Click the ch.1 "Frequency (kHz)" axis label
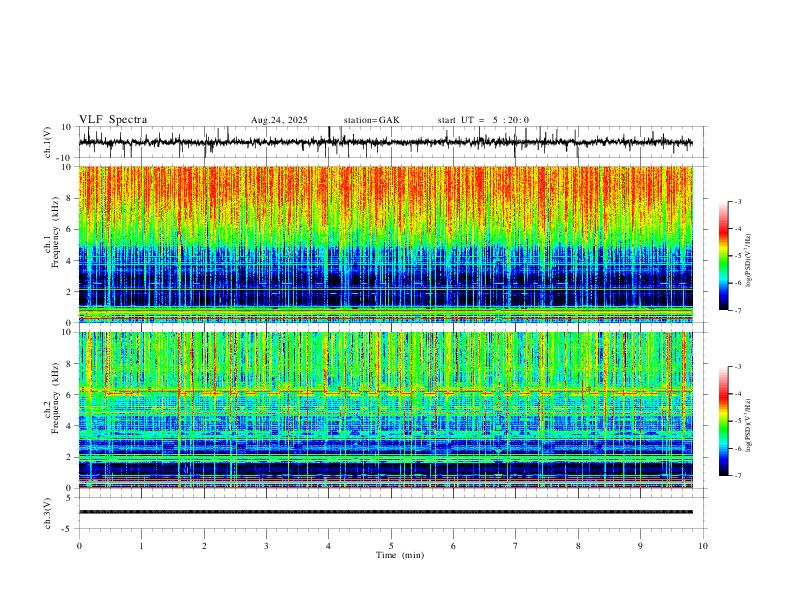 pyautogui.click(x=55, y=231)
